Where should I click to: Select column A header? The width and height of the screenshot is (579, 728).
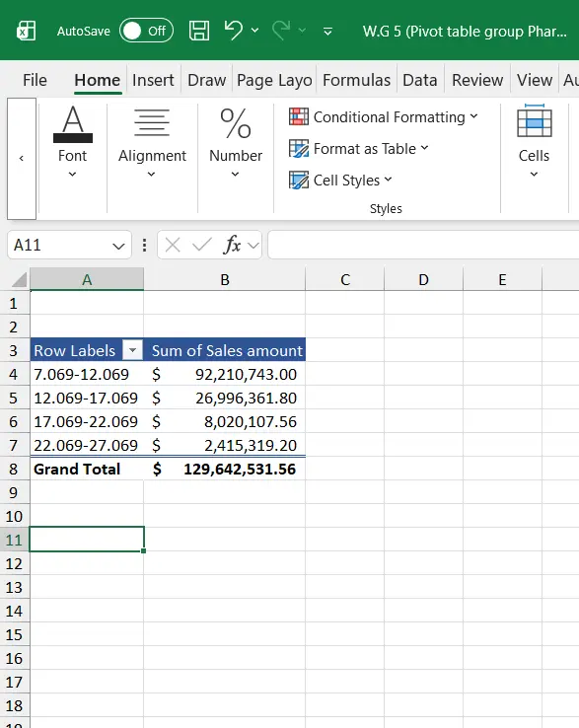click(x=87, y=279)
